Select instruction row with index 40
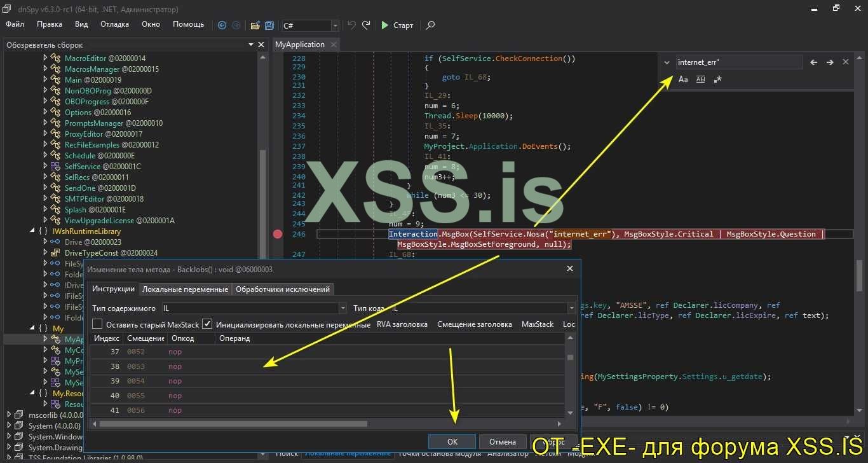Image resolution: width=868 pixels, height=463 pixels. 327,396
